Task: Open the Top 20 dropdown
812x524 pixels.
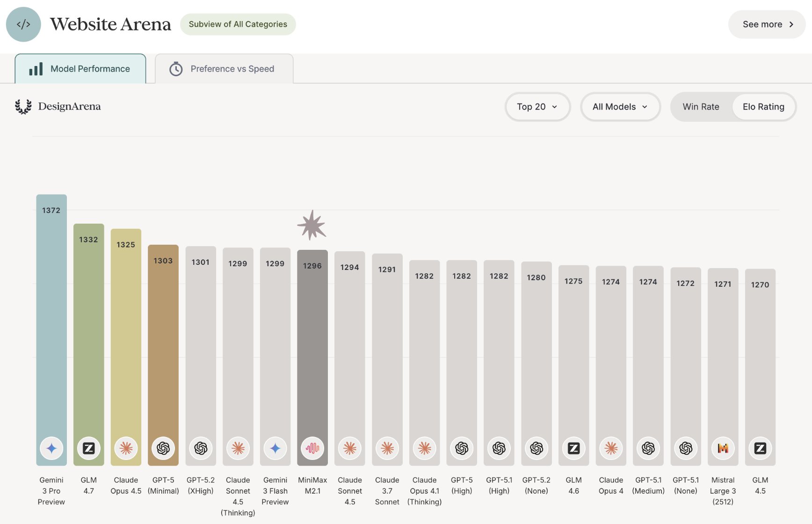Action: click(537, 107)
